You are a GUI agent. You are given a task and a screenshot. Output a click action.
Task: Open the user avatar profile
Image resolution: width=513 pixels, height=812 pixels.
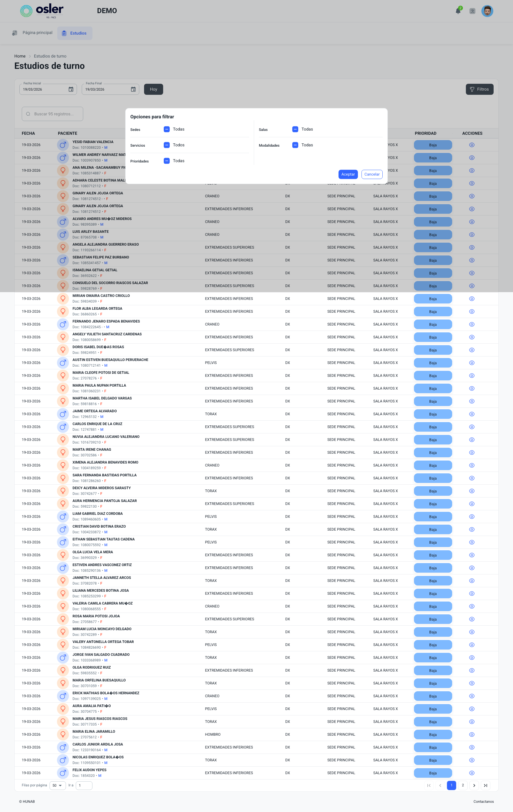(487, 11)
